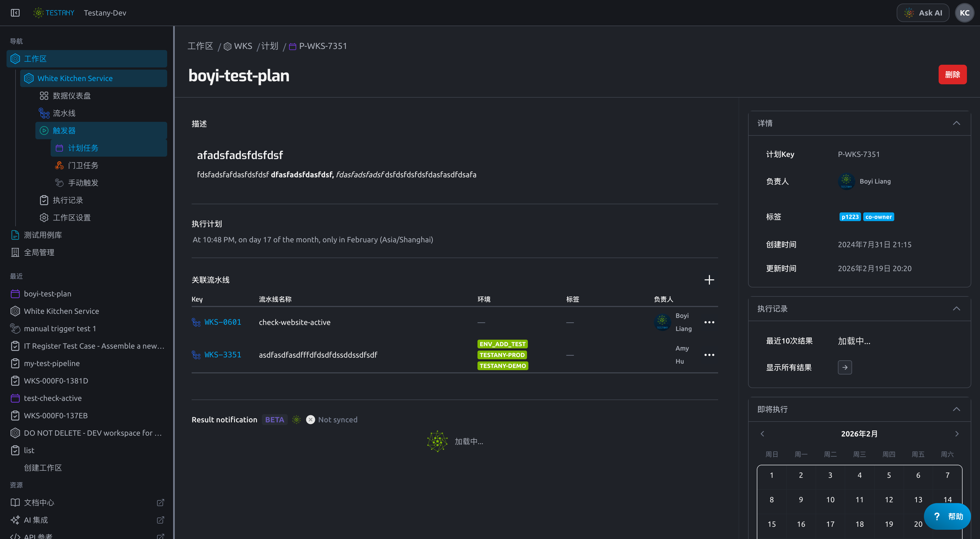Viewport: 980px width, 539px height.
Task: Click the p1223 tag badge
Action: click(850, 217)
